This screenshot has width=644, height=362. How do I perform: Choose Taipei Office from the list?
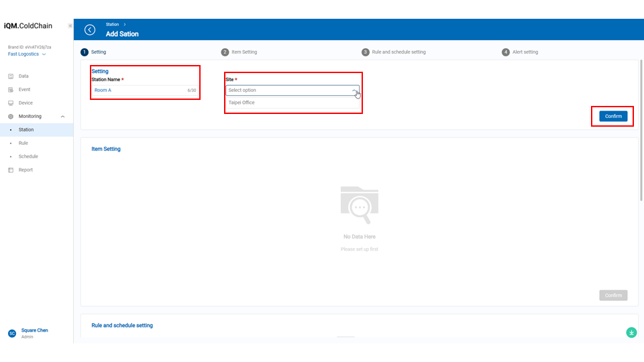[241, 103]
